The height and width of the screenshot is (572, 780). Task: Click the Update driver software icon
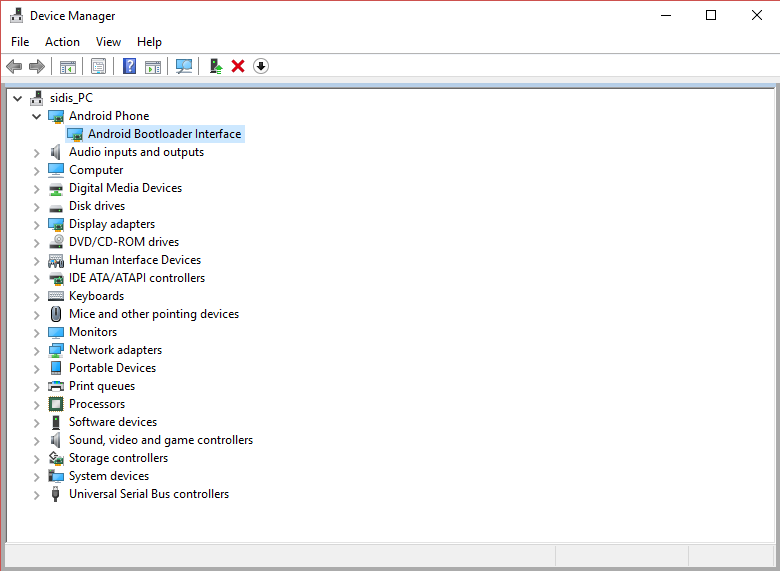214,66
